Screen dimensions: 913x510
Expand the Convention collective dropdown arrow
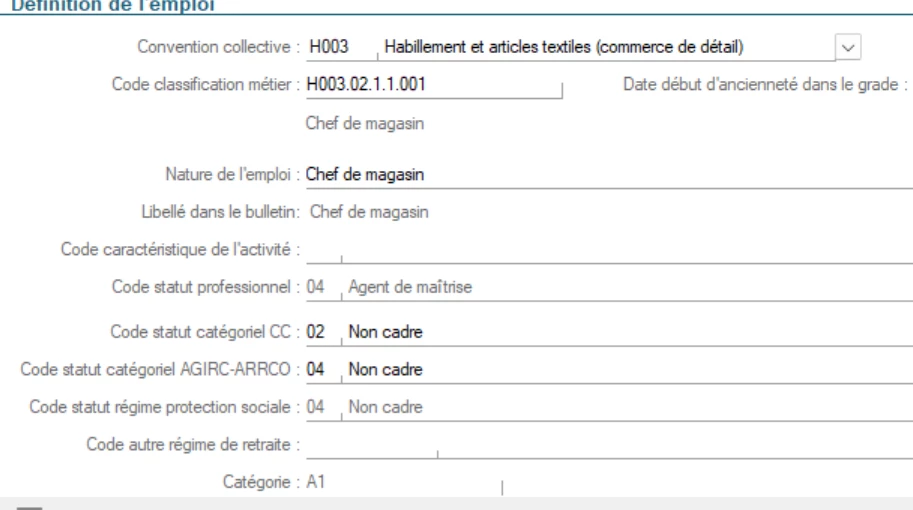click(x=848, y=47)
